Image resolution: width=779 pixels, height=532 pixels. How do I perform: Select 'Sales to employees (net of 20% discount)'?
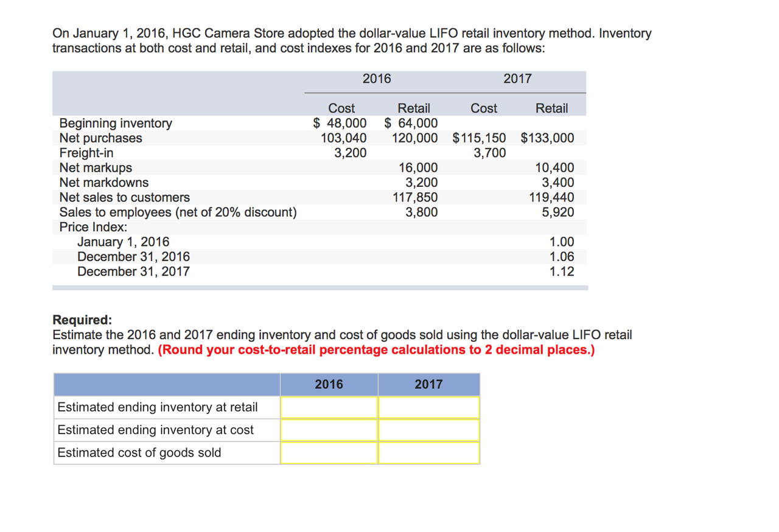click(178, 212)
